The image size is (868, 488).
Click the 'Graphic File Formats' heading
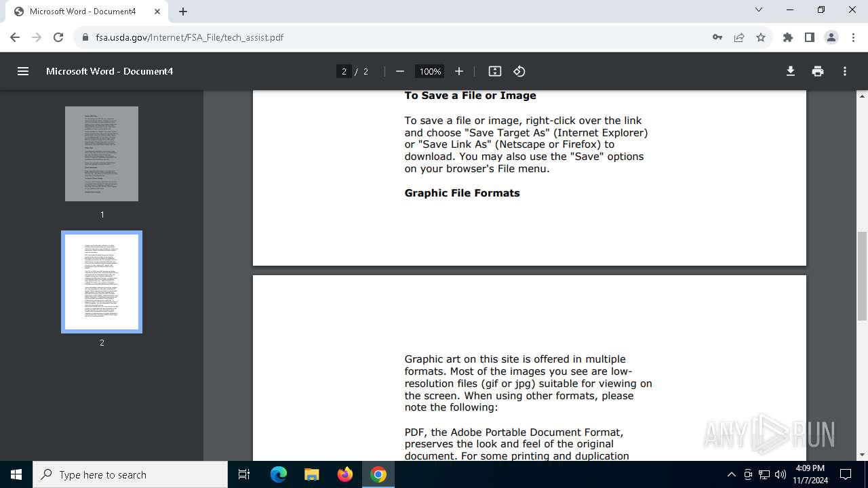462,193
